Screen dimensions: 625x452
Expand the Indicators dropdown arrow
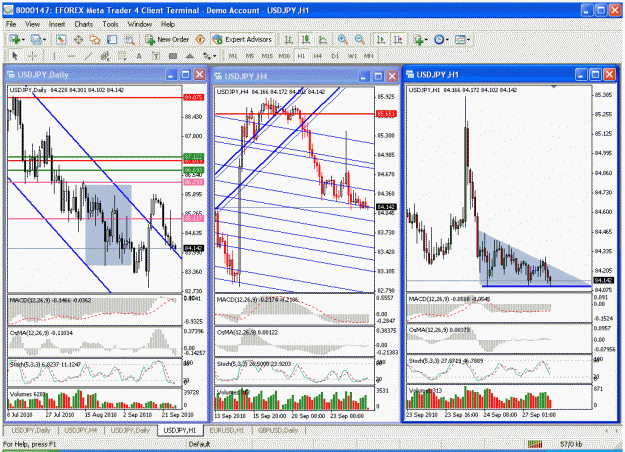[426, 39]
